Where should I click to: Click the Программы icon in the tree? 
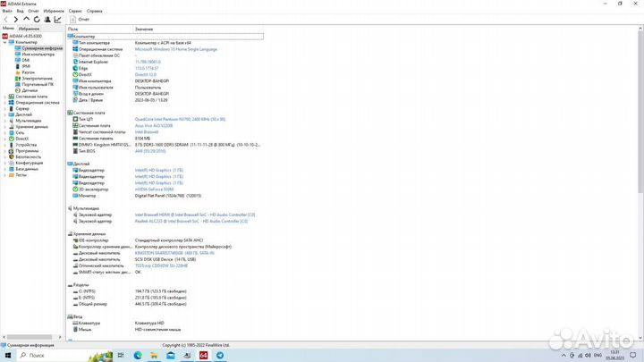11,151
